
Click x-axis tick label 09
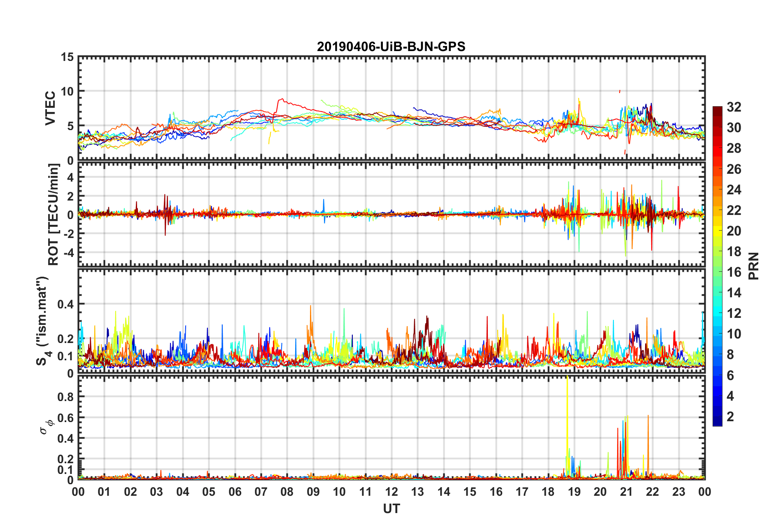click(313, 492)
